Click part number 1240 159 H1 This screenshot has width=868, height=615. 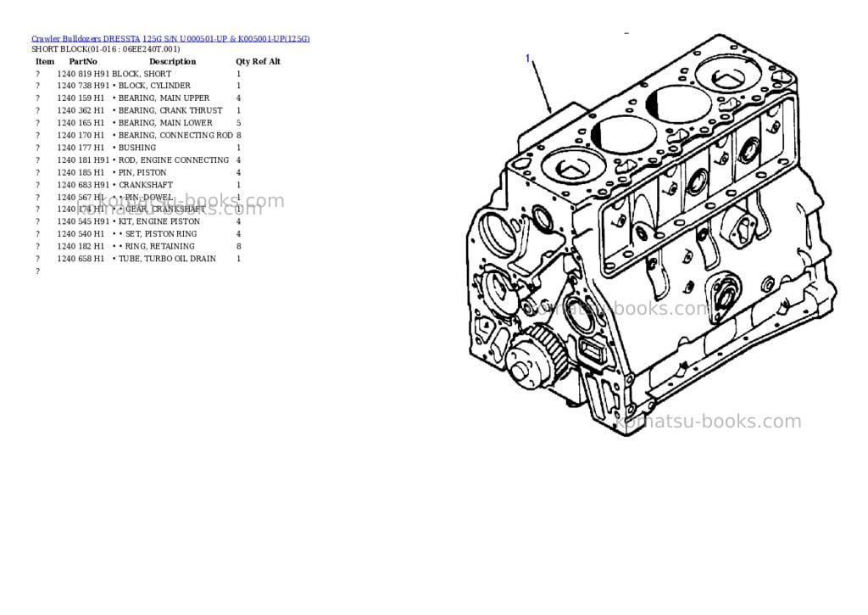coord(81,98)
